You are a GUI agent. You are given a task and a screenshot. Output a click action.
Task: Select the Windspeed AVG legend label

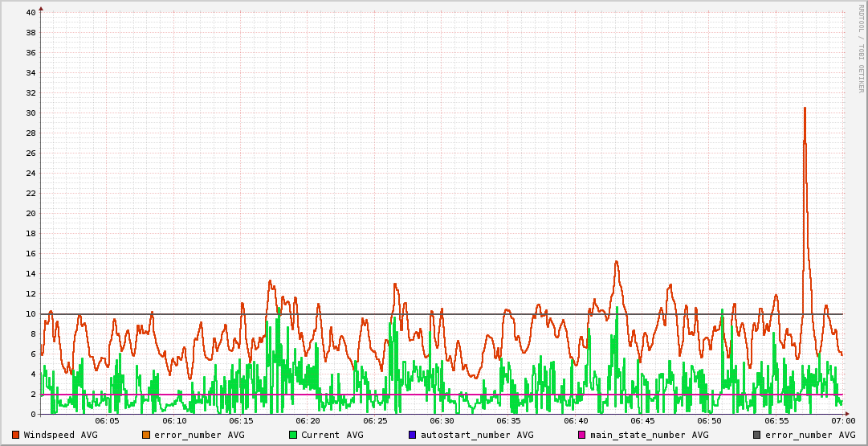click(60, 435)
